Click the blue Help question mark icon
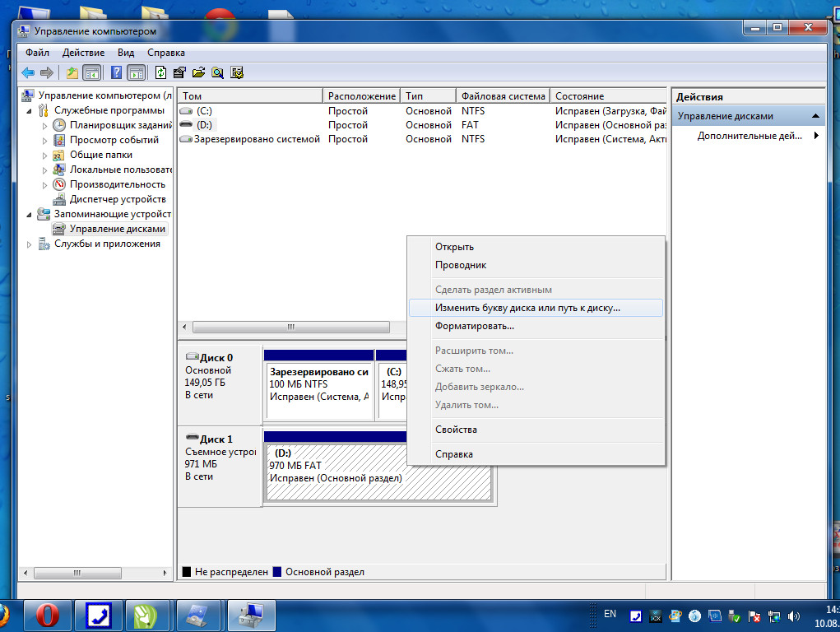The width and height of the screenshot is (840, 632). (x=116, y=72)
